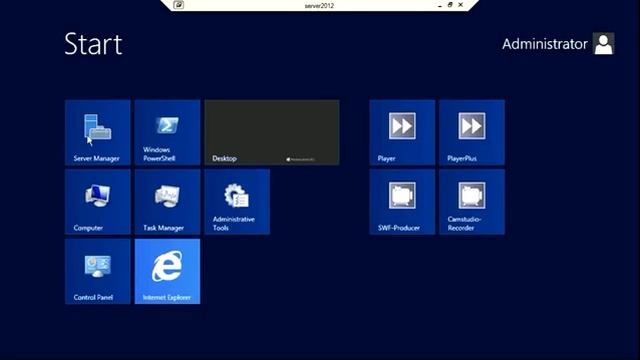Minimize the server2012 remote session
The image size is (640, 360).
440,5
